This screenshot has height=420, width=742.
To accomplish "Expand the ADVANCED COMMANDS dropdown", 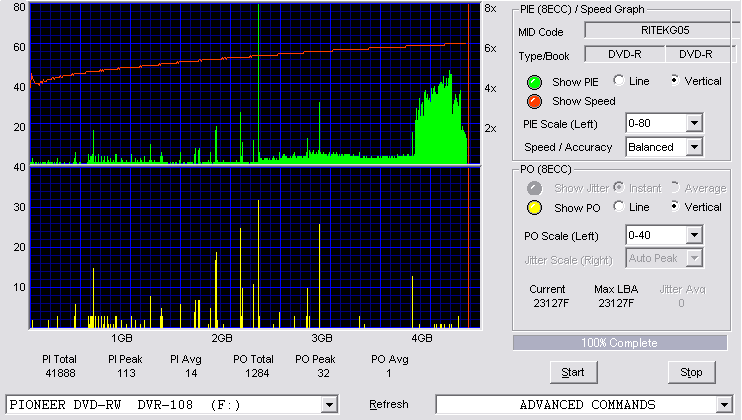I will [x=724, y=405].
